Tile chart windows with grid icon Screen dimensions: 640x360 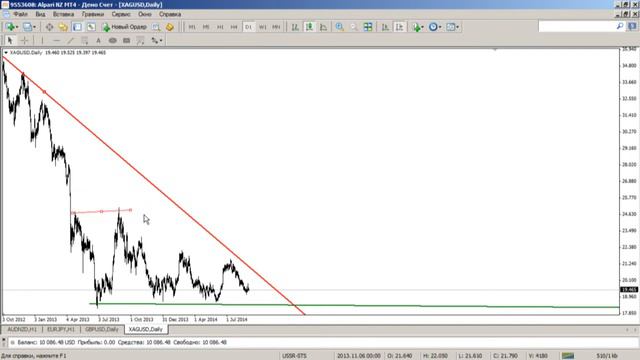coord(368,27)
